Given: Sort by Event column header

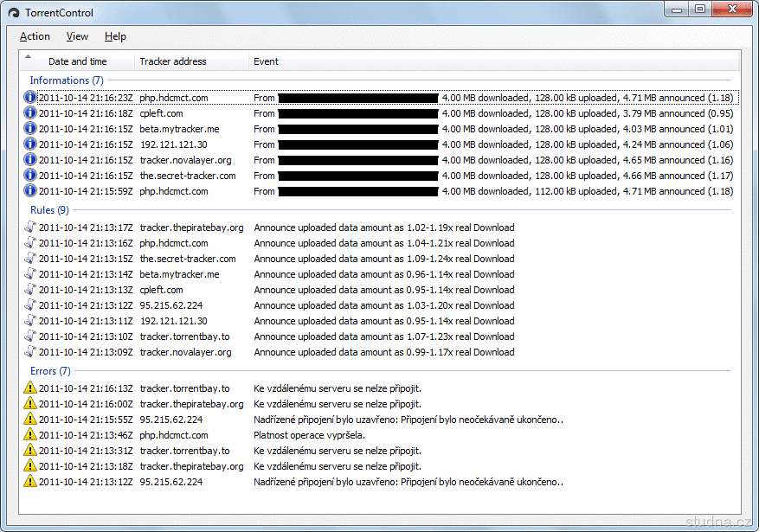Looking at the screenshot, I should 267,61.
